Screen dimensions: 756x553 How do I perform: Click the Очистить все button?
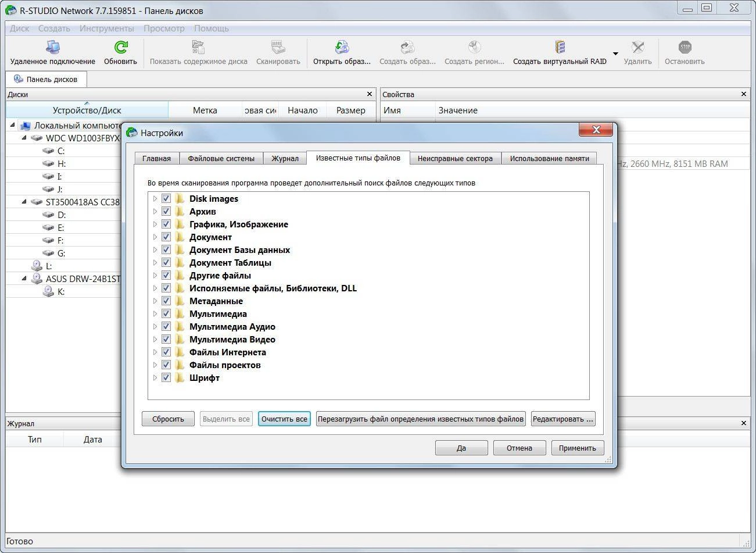tap(284, 419)
